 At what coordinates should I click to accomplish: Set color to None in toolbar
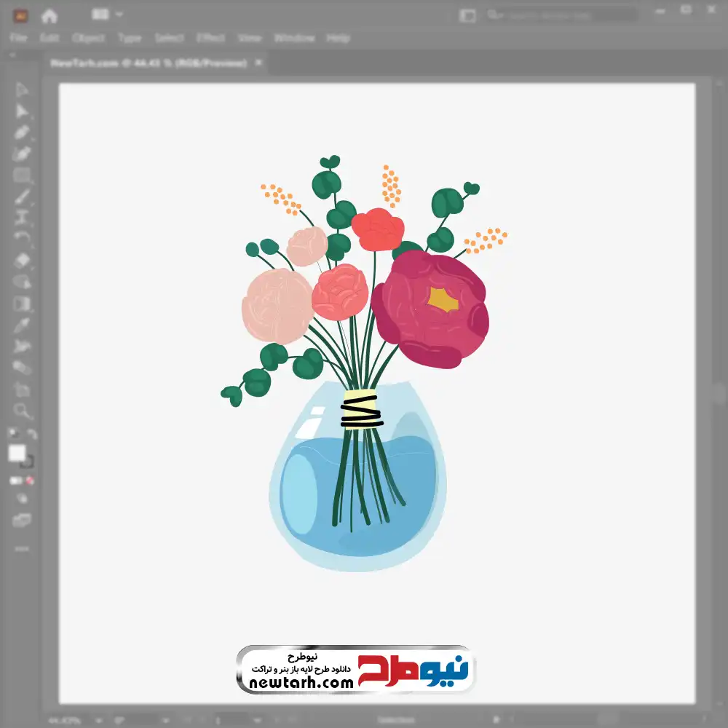point(31,480)
